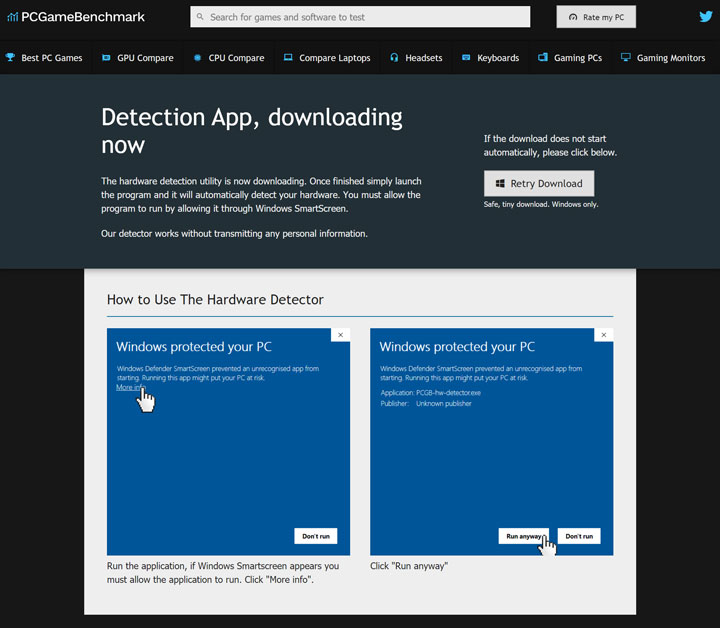Screen dimensions: 720x628
Task: Click the laptop icon beside Compare Laptops
Action: [288, 58]
